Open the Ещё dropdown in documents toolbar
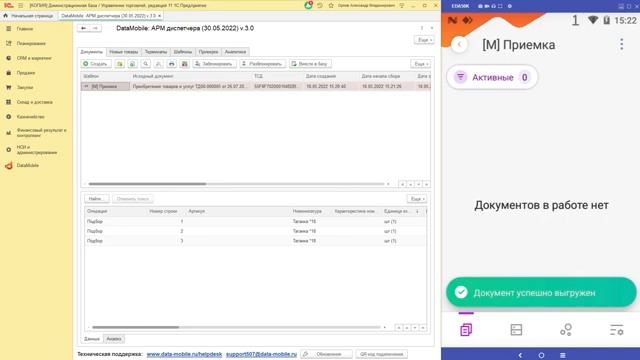 click(421, 64)
